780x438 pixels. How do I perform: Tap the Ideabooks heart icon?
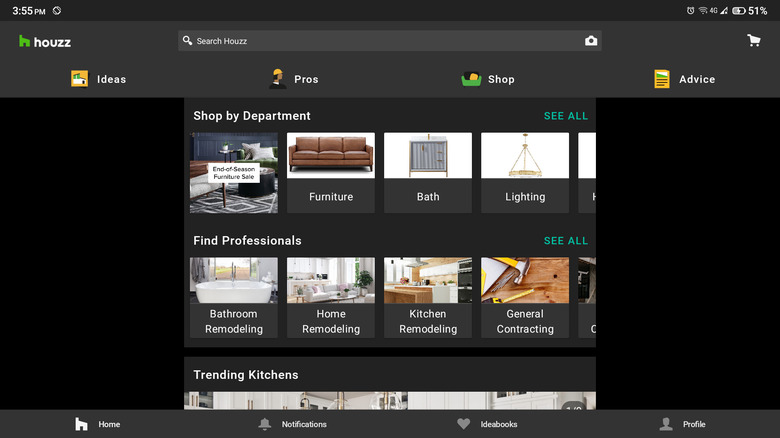pos(464,424)
